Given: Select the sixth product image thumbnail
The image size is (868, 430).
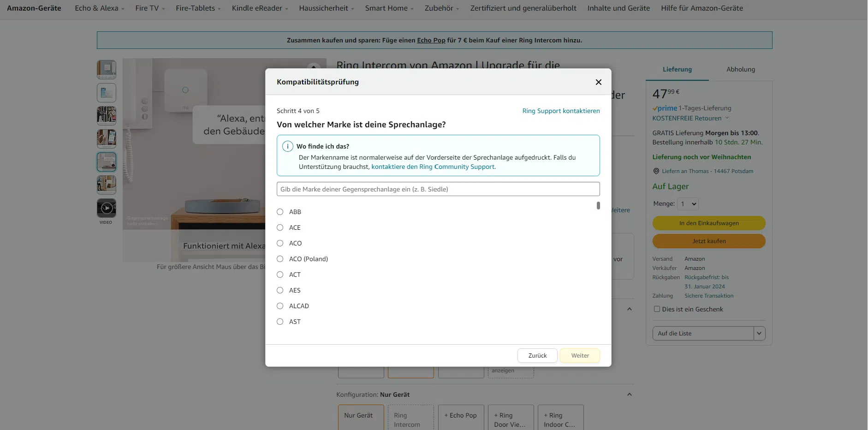Looking at the screenshot, I should pos(107,185).
